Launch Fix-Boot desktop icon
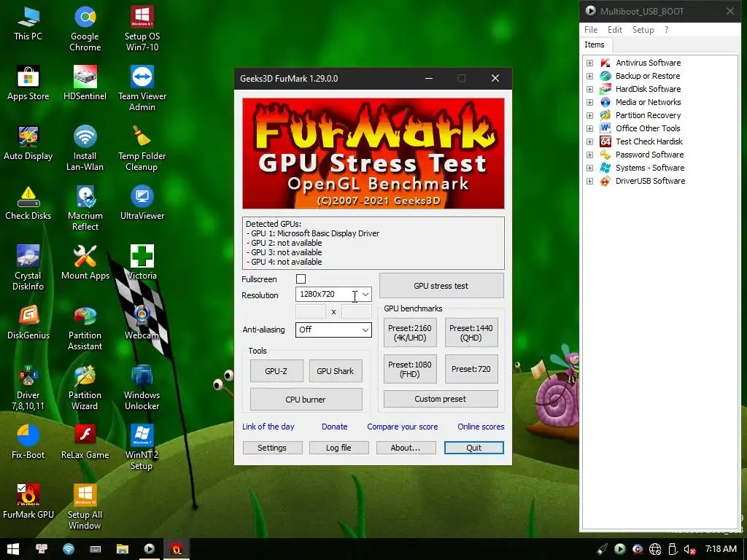The image size is (747, 560). pos(28,443)
